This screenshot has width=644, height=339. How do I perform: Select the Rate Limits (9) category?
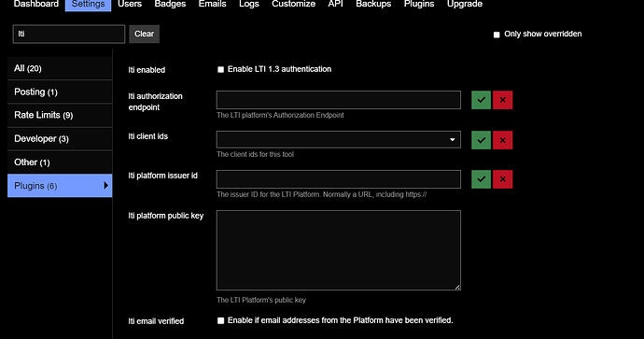[60, 115]
